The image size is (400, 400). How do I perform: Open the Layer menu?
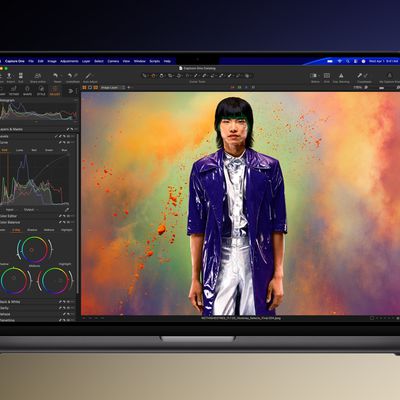(86, 61)
